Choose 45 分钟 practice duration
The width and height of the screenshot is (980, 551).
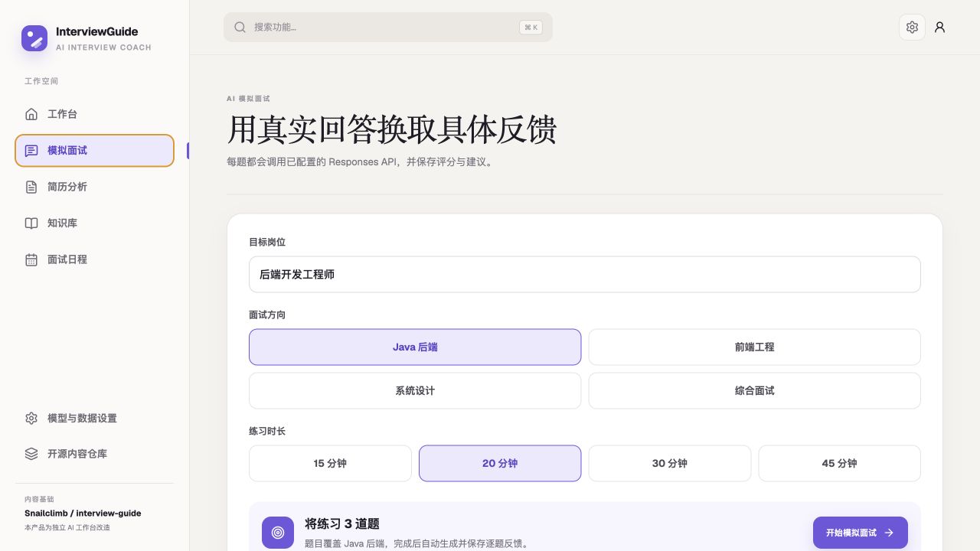(x=840, y=463)
